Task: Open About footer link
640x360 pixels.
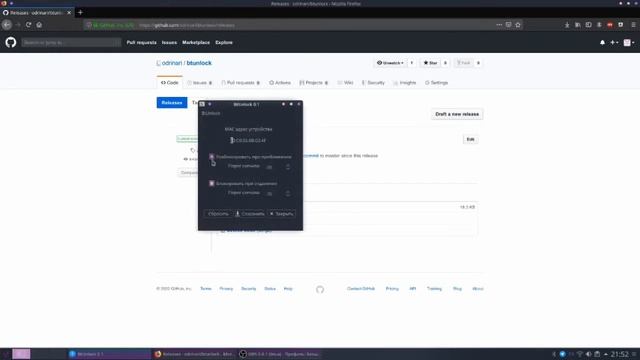Action: (478, 289)
